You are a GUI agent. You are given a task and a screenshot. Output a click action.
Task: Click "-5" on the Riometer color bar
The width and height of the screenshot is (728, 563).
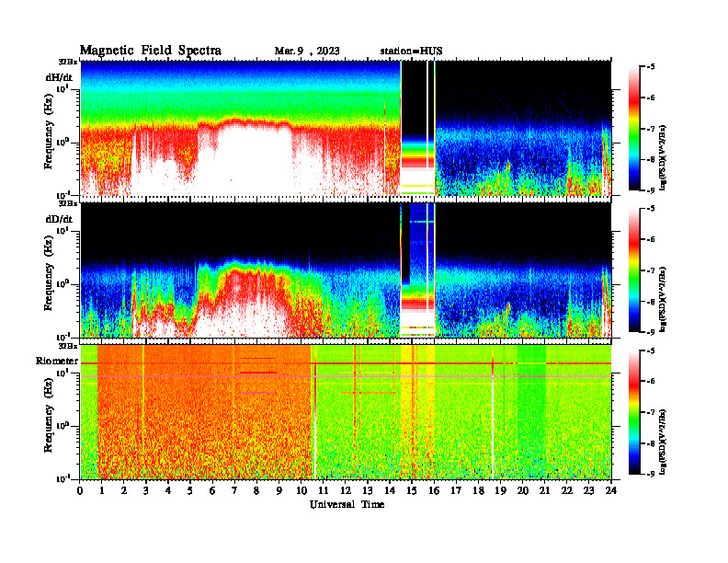point(651,350)
